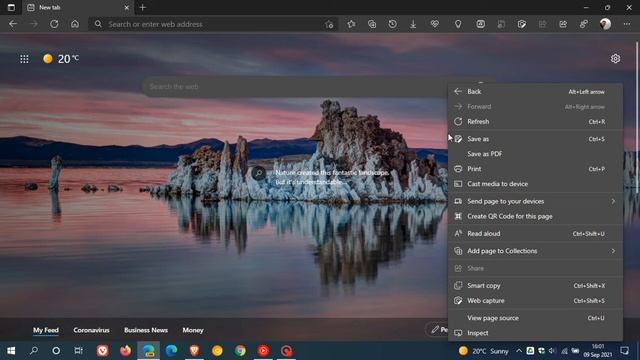The height and width of the screenshot is (360, 640).
Task: Open the Money feed tab
Action: 193,330
